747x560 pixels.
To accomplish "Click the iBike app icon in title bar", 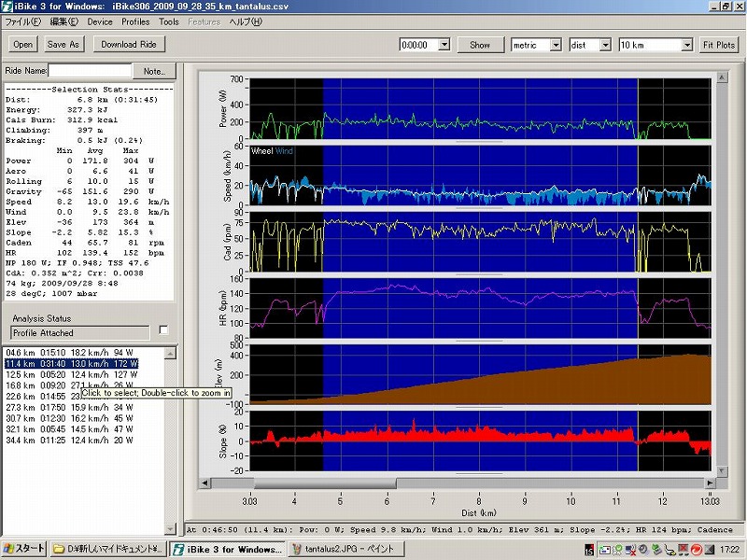I will [8, 6].
